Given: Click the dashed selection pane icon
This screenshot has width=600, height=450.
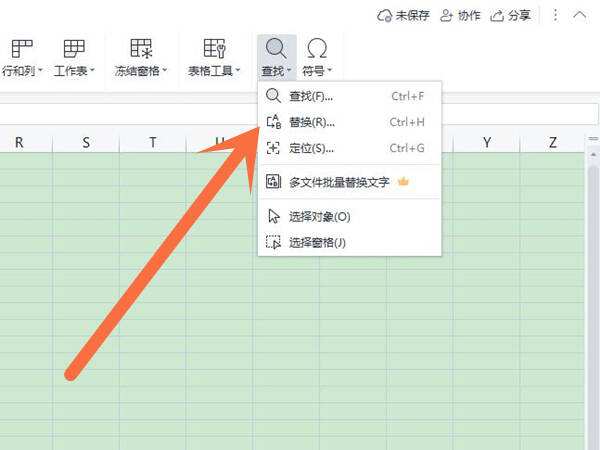Looking at the screenshot, I should pos(274,242).
